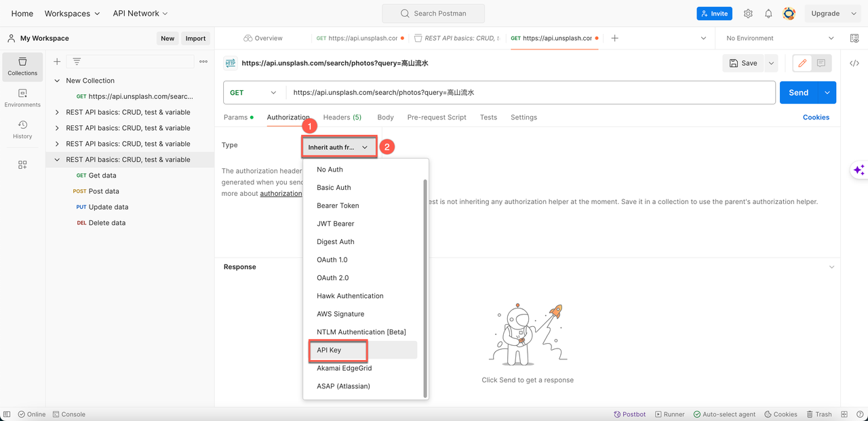Open the Pre-request Script tab
This screenshot has width=868, height=421.
pos(437,117)
